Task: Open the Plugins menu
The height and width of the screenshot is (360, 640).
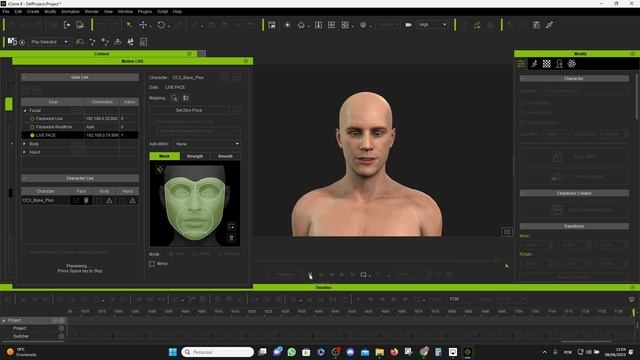Action: coord(145,12)
